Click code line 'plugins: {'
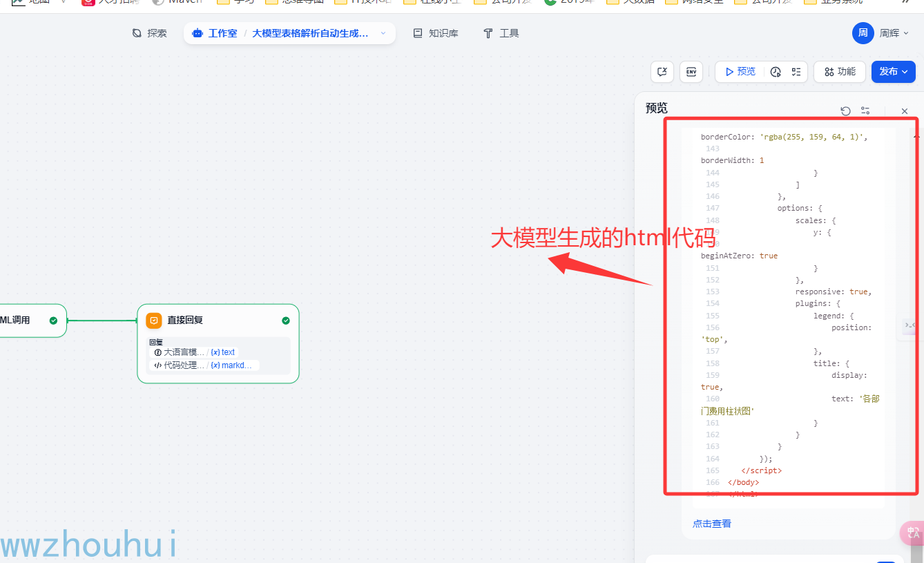This screenshot has height=563, width=924. (818, 303)
